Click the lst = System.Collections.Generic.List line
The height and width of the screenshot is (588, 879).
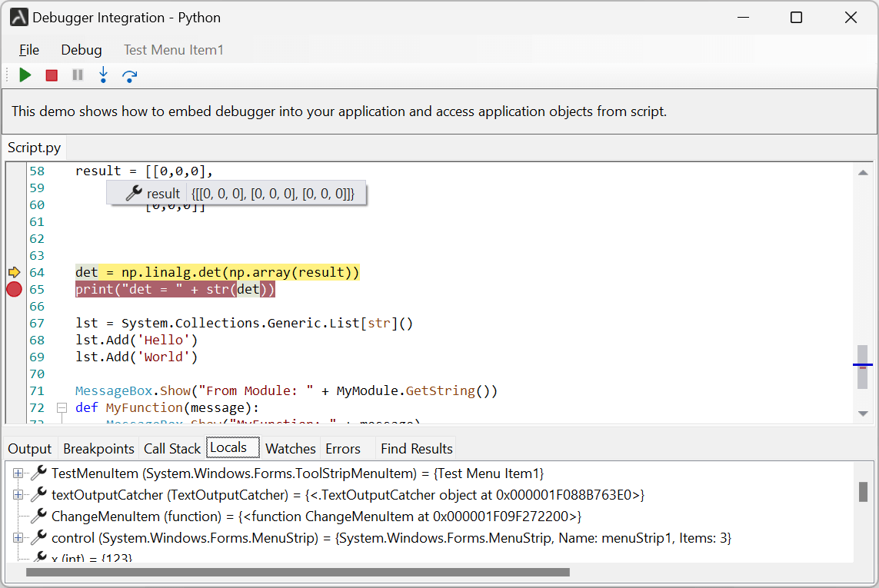click(x=245, y=324)
